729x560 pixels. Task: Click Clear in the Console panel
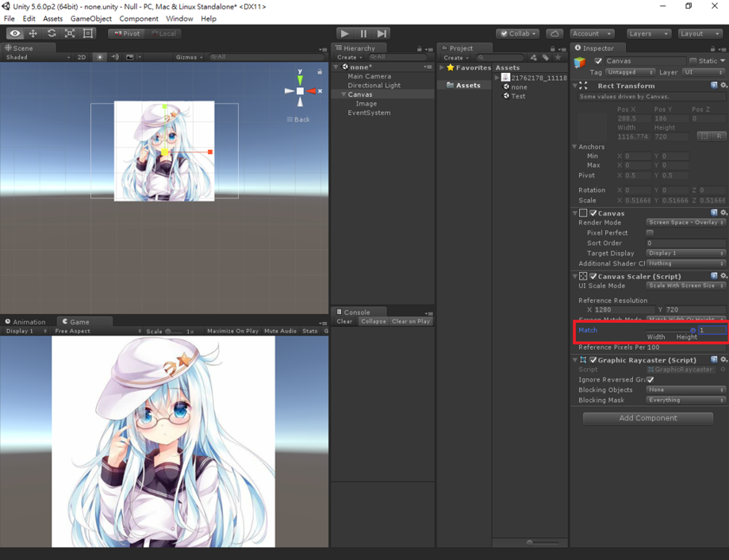[x=344, y=320]
